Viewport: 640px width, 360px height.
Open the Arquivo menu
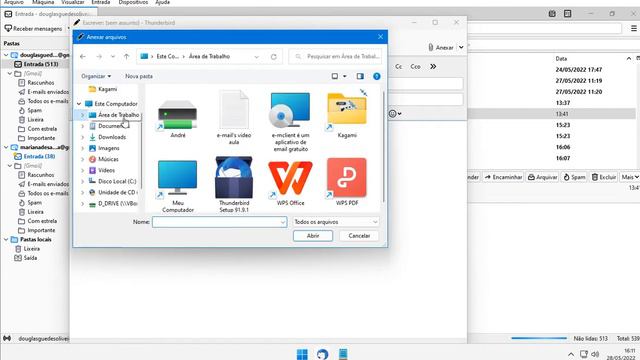(13, 2)
